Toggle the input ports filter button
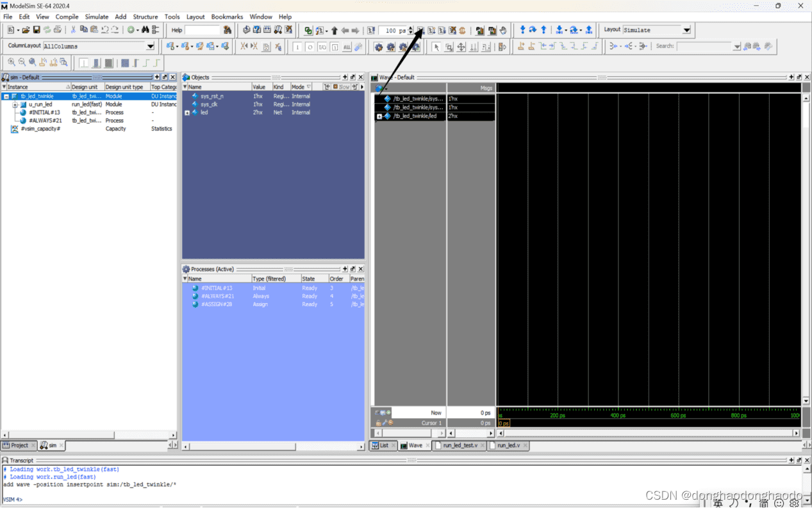The height and width of the screenshot is (508, 812). click(x=297, y=46)
